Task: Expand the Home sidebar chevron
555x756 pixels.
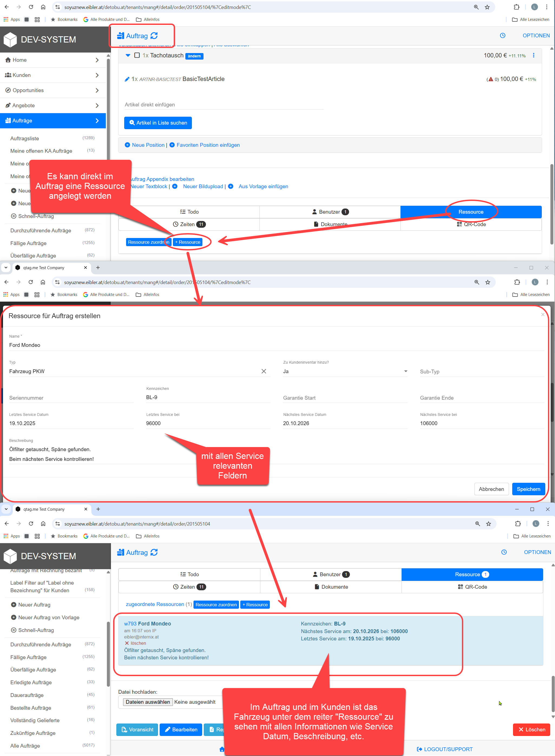Action: [x=97, y=60]
